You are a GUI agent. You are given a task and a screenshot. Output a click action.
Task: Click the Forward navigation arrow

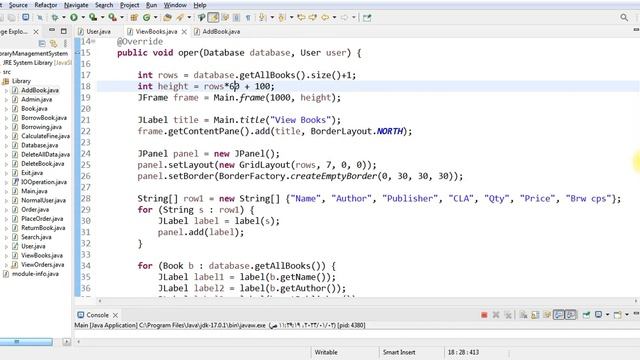pos(345,18)
